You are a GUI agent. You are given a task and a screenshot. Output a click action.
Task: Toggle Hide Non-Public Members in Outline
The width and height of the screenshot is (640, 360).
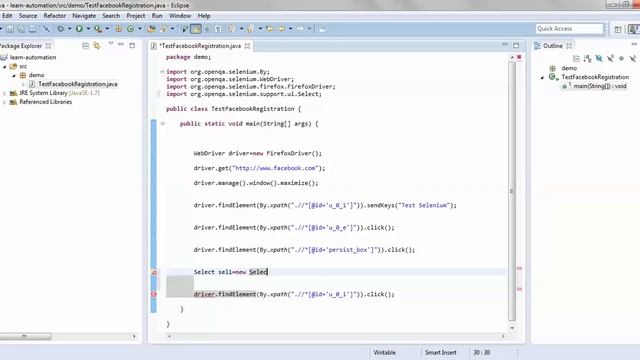point(621,59)
